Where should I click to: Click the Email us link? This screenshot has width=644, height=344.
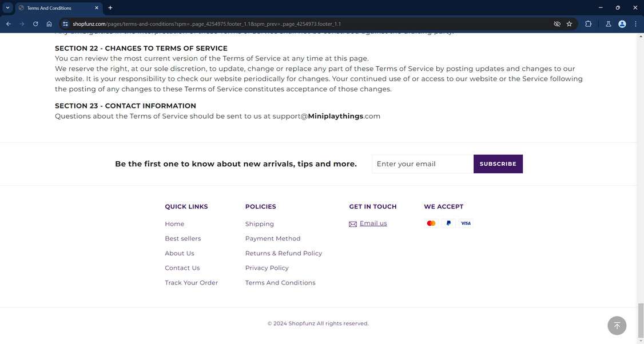pyautogui.click(x=373, y=223)
